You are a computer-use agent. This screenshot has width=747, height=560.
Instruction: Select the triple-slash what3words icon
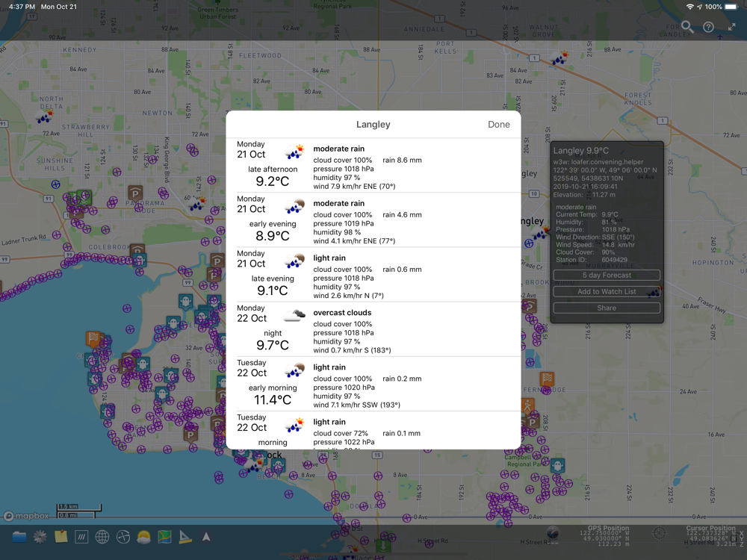[x=81, y=537]
